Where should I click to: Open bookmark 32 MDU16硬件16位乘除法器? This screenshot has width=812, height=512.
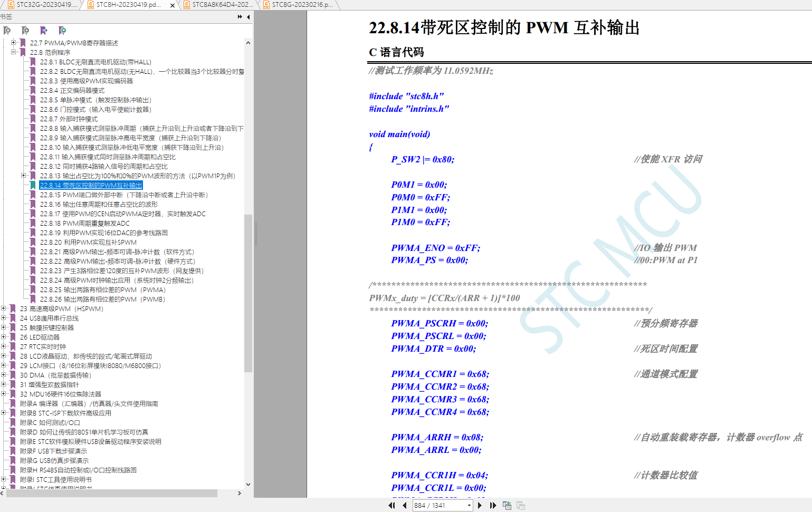(x=61, y=394)
